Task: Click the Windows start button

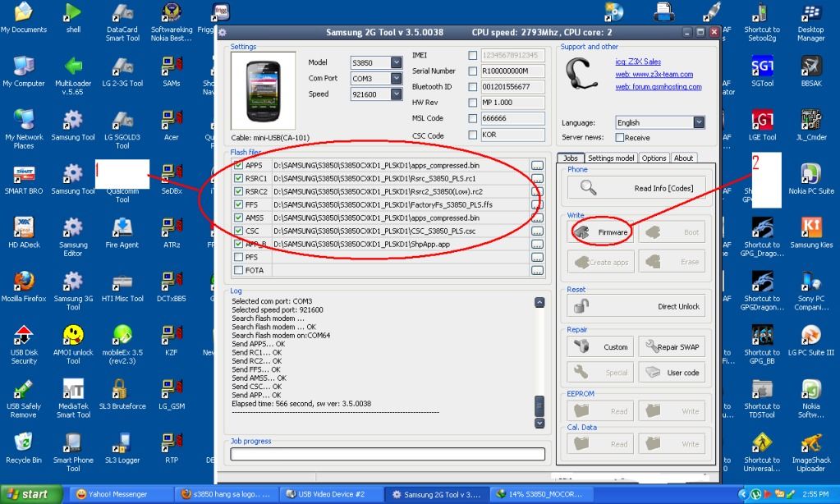Action: (x=31, y=494)
